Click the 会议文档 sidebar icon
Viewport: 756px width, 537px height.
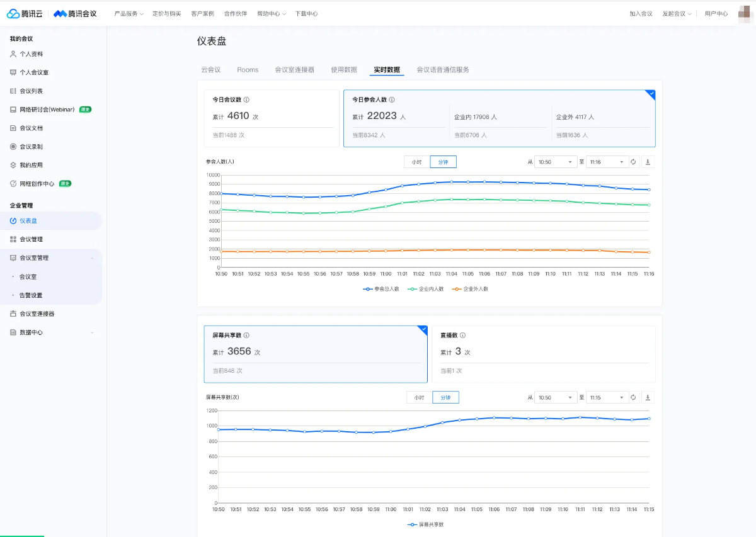pos(13,128)
